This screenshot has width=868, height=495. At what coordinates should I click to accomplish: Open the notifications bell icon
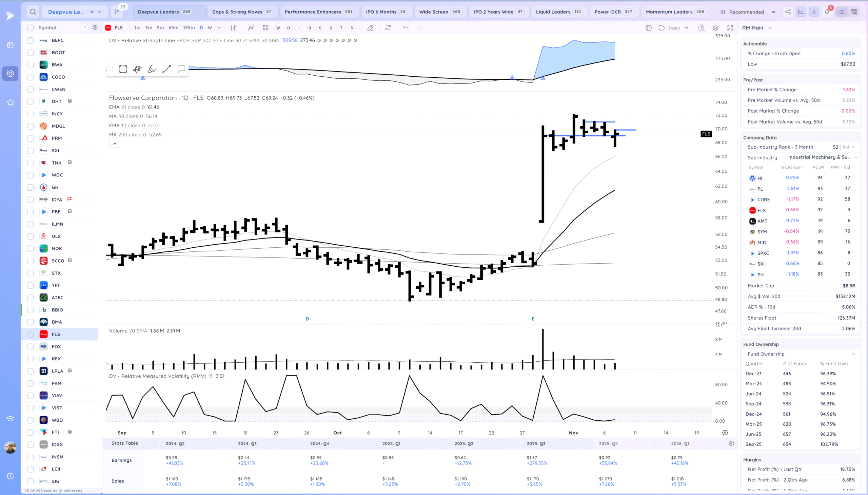(x=827, y=12)
